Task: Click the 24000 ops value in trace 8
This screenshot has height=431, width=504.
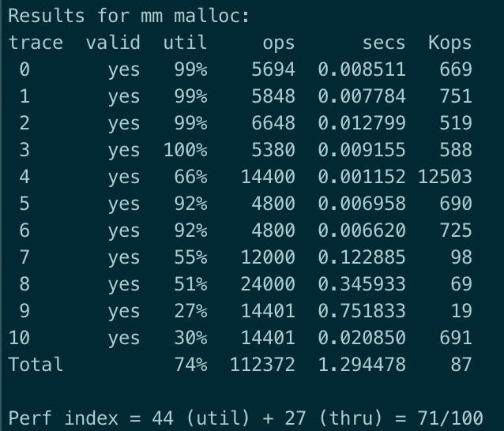Action: (x=268, y=284)
